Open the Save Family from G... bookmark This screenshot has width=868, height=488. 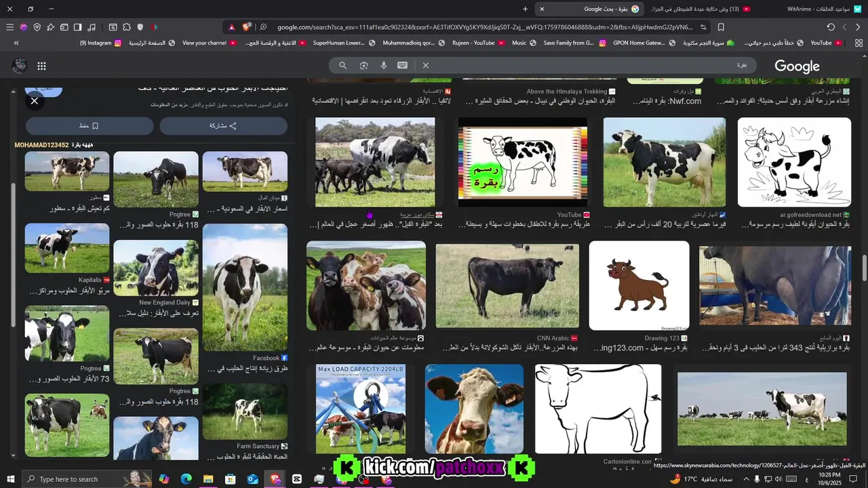tap(574, 43)
